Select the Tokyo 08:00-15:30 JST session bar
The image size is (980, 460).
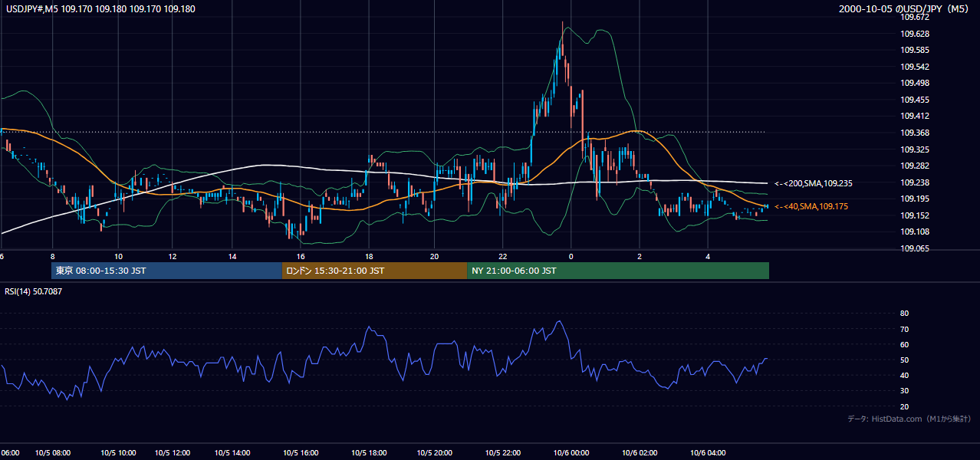pyautogui.click(x=166, y=271)
